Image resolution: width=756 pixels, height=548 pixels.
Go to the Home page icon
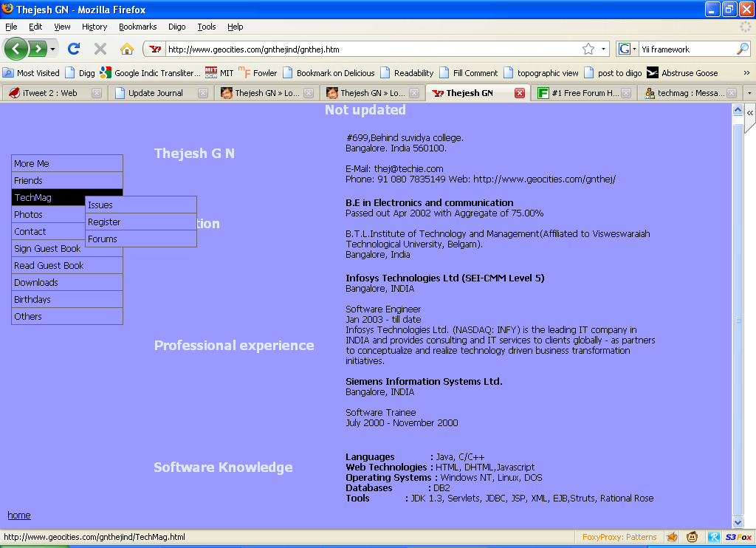click(x=127, y=49)
